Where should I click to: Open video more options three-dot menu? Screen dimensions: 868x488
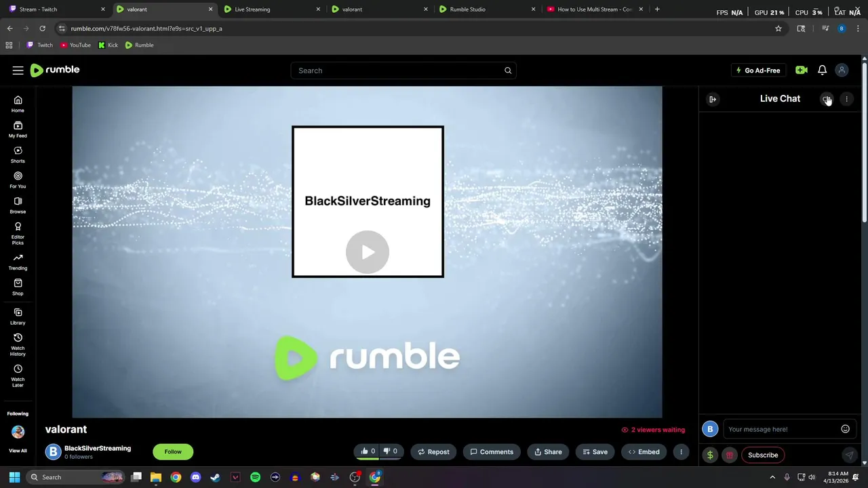681,452
